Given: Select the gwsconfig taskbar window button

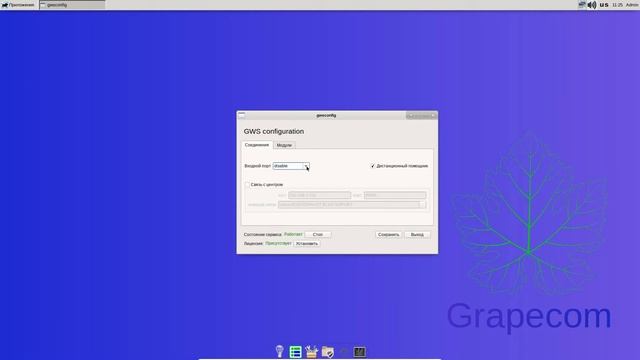Looking at the screenshot, I should 72,5.
